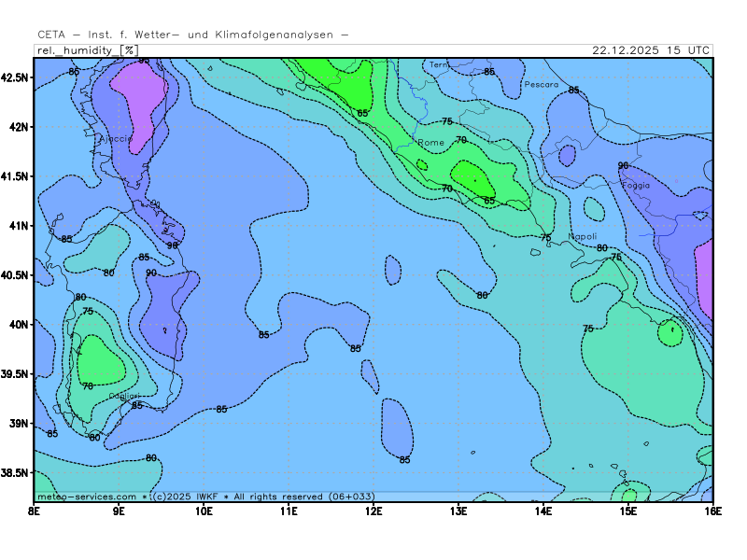Click the 22.12.2025 15 UTC timestamp

651,50
